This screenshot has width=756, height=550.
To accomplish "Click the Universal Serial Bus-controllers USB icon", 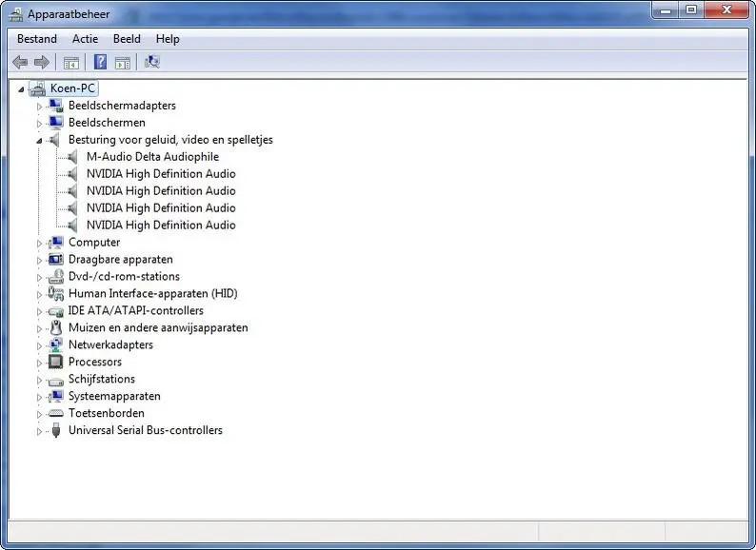I will click(x=56, y=430).
